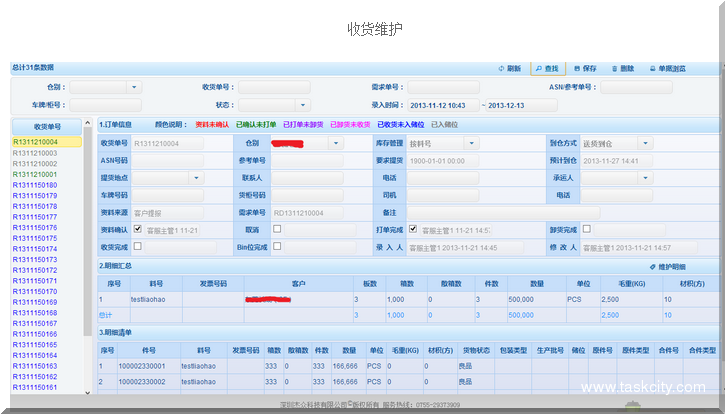Click the 料号 column header in 明细汇总

point(156,284)
